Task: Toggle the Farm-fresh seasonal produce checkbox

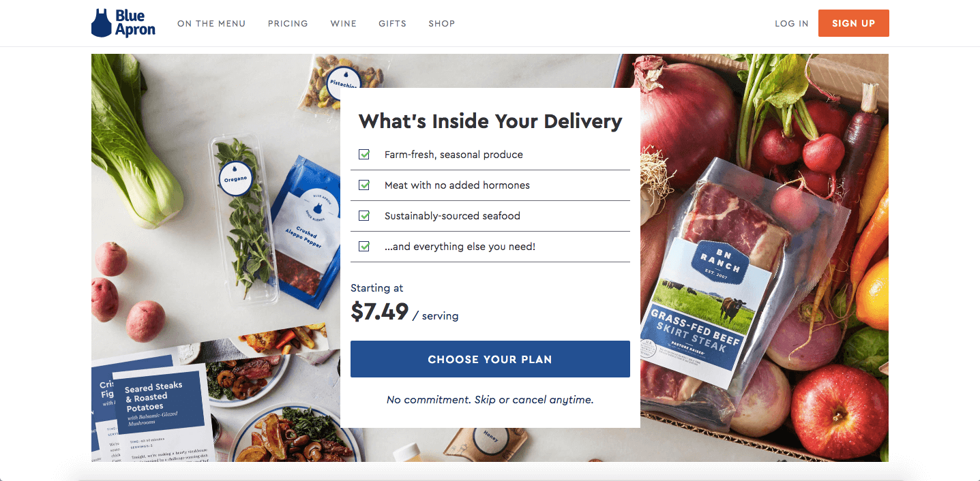Action: tap(364, 155)
